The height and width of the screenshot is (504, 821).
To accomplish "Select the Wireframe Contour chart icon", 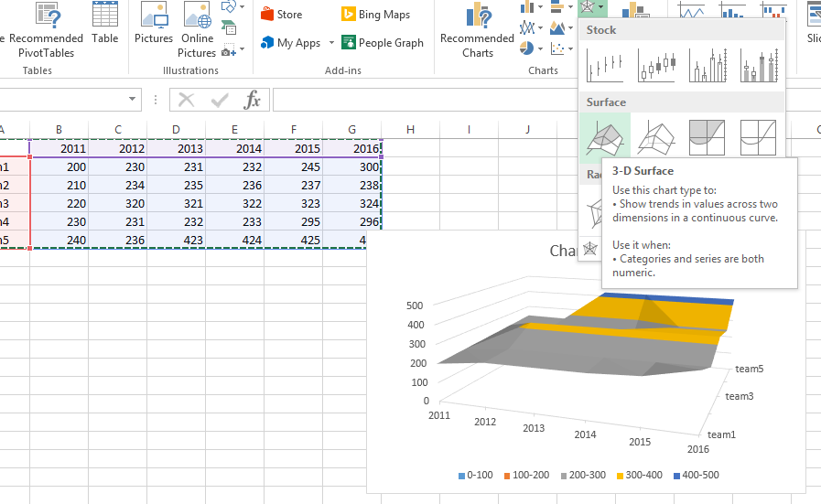I will click(758, 137).
